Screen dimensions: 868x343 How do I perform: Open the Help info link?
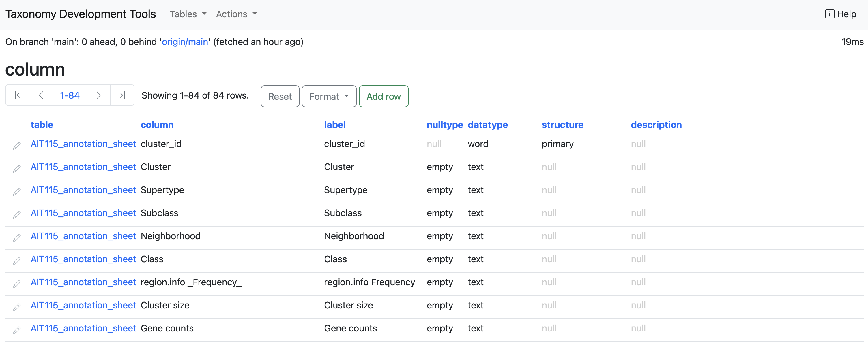(840, 14)
